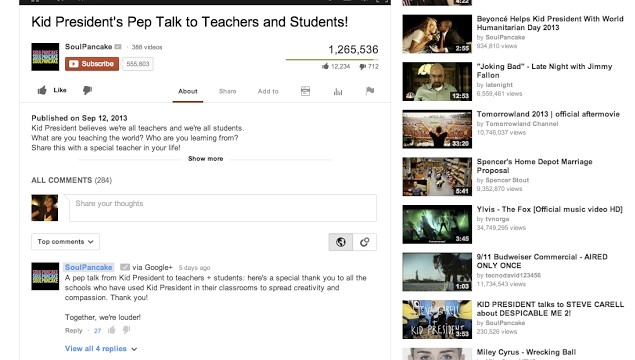Screen dimensions: 635x360
Task: Open the Tomorrowland Channel uploader link
Action: click(x=522, y=124)
